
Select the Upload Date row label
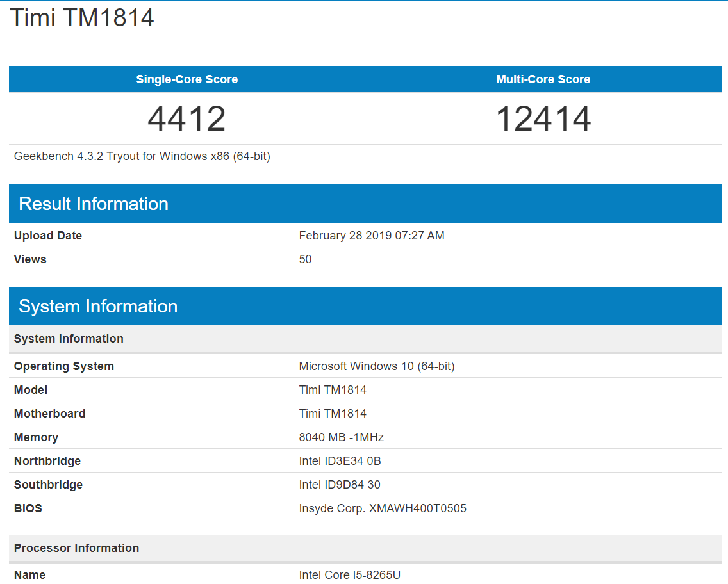coord(48,236)
